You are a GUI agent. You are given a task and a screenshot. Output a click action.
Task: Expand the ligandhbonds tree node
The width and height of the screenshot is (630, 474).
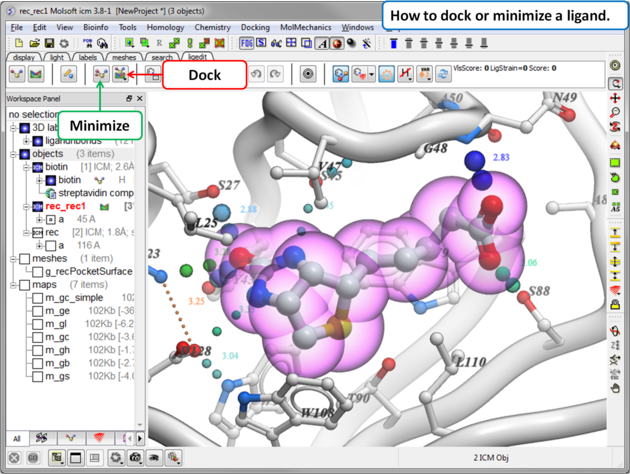tap(27, 141)
